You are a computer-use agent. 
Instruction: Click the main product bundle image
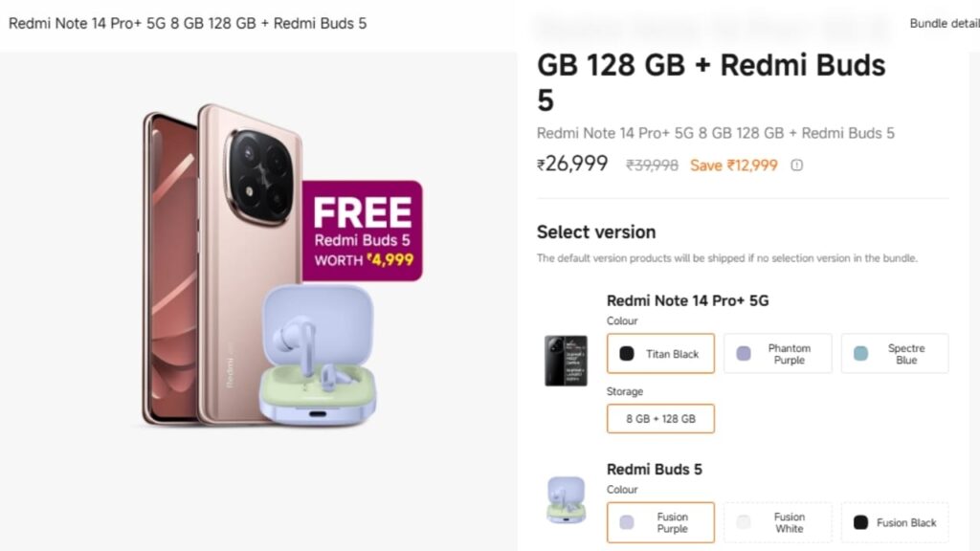tap(258, 268)
